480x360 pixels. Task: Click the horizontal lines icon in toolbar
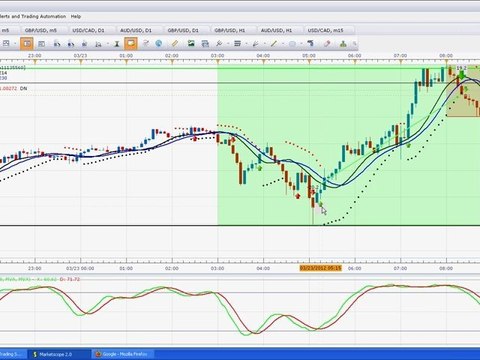pos(237,44)
